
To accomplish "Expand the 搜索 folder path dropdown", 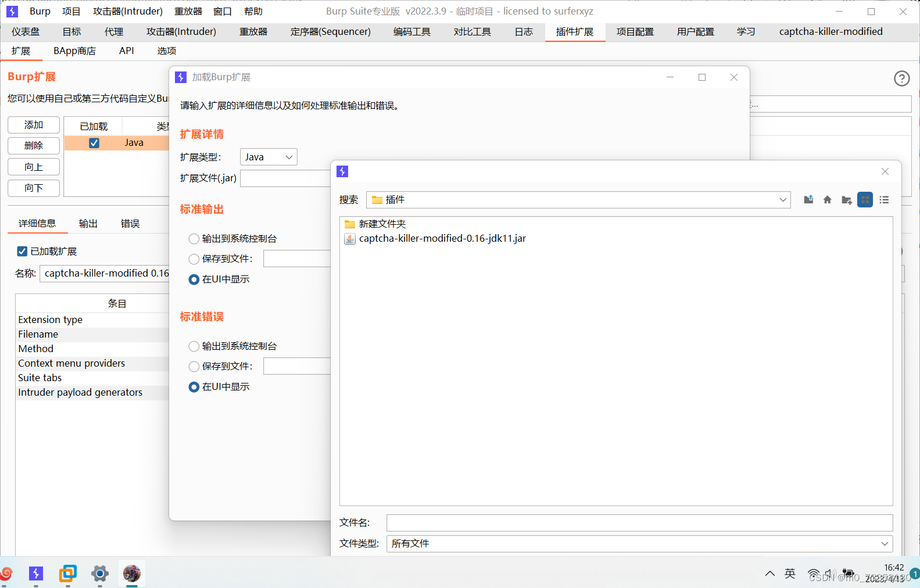I will click(x=783, y=200).
